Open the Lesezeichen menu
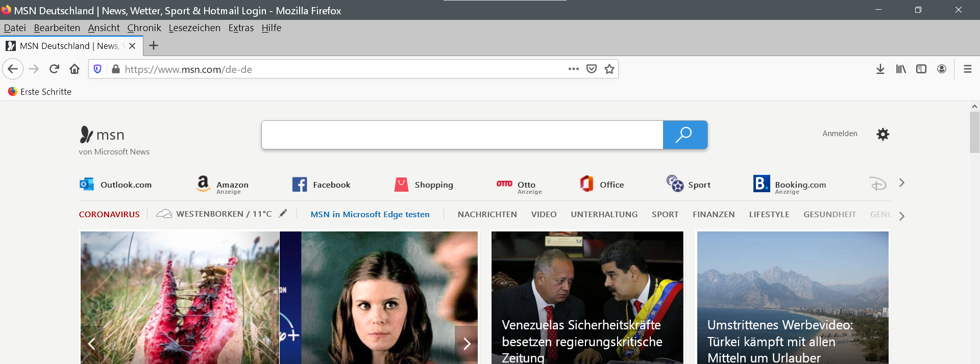The image size is (980, 364). click(x=194, y=28)
